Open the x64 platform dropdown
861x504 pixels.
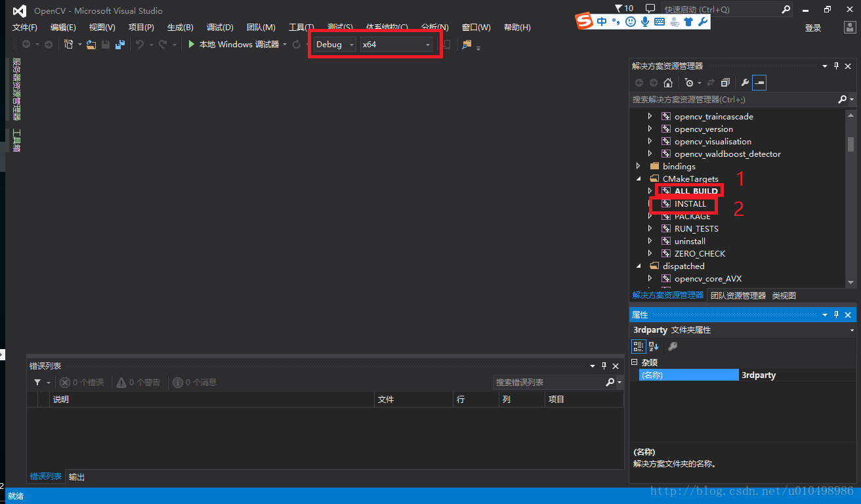[x=396, y=44]
